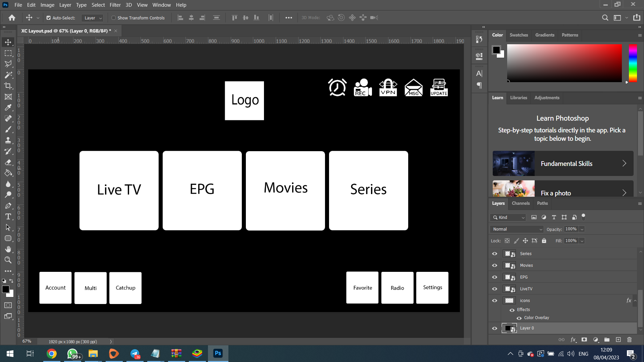
Task: Open the blend mode Normal dropdown
Action: tap(517, 229)
